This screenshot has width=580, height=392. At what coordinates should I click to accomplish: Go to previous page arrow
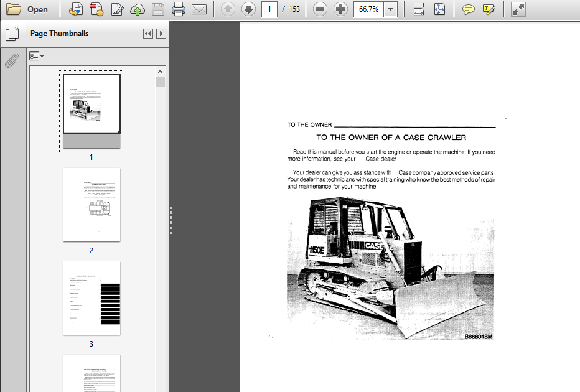coord(228,9)
